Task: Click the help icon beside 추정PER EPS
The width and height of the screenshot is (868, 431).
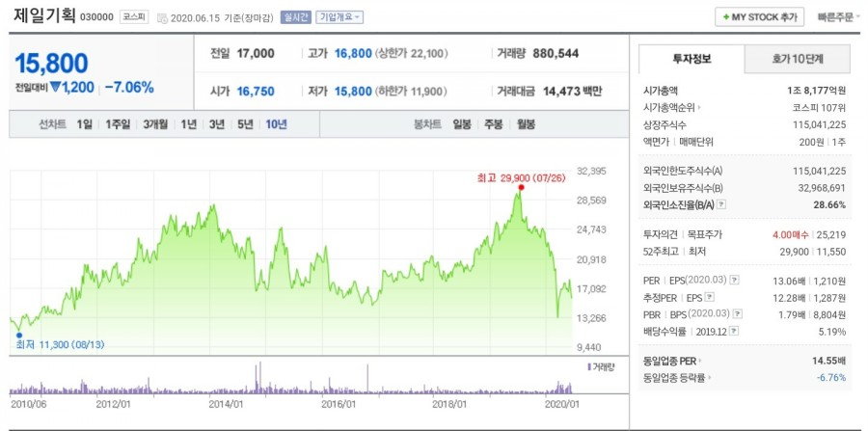Action: pyautogui.click(x=710, y=298)
